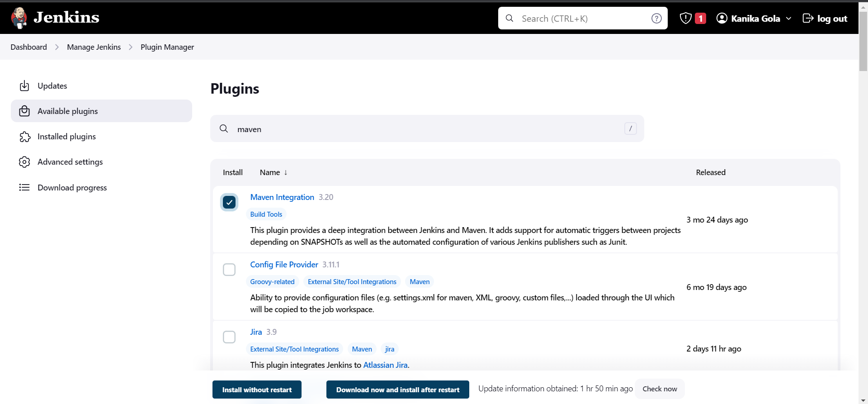
Task: Click the plugin filter magnifier icon
Action: tap(224, 128)
